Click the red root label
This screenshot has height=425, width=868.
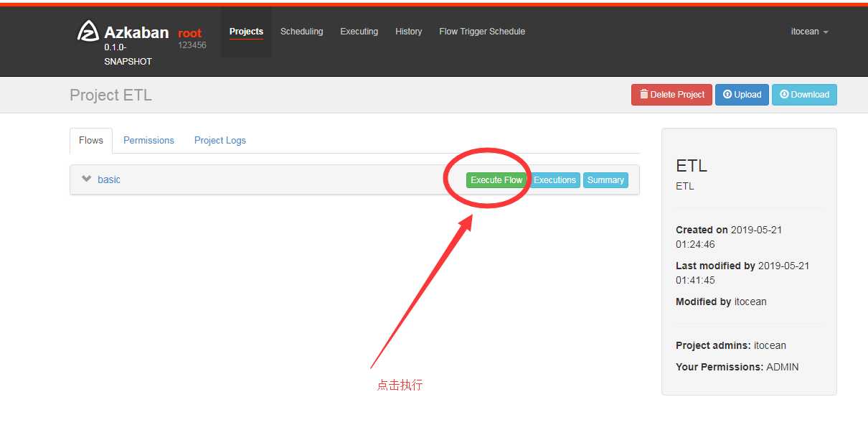[190, 33]
